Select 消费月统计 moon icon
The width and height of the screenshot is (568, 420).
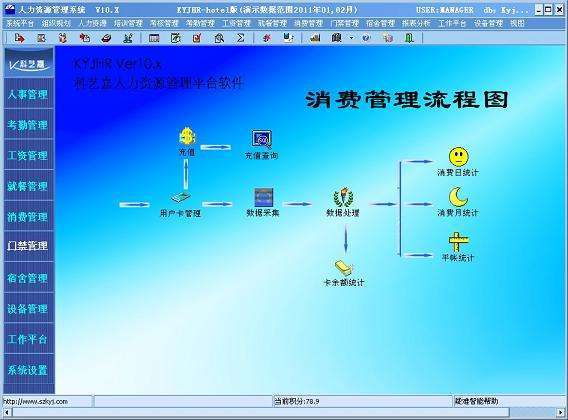point(458,197)
